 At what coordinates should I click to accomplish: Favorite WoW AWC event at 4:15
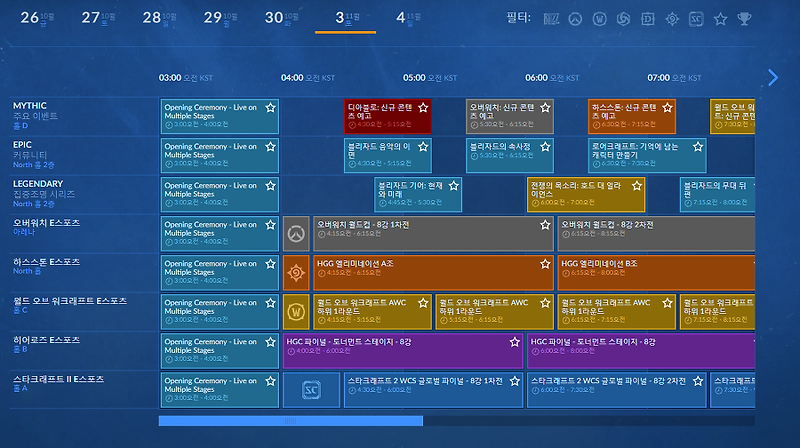click(423, 303)
